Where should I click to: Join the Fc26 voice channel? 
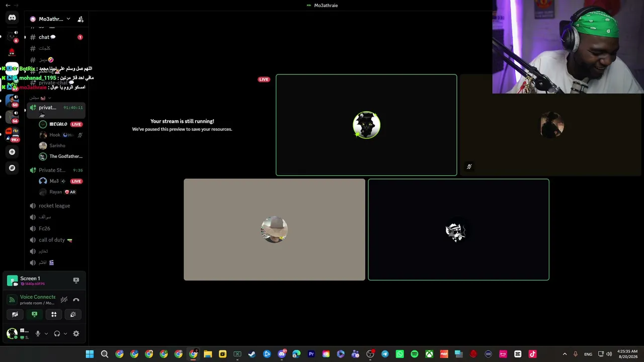pos(56,228)
